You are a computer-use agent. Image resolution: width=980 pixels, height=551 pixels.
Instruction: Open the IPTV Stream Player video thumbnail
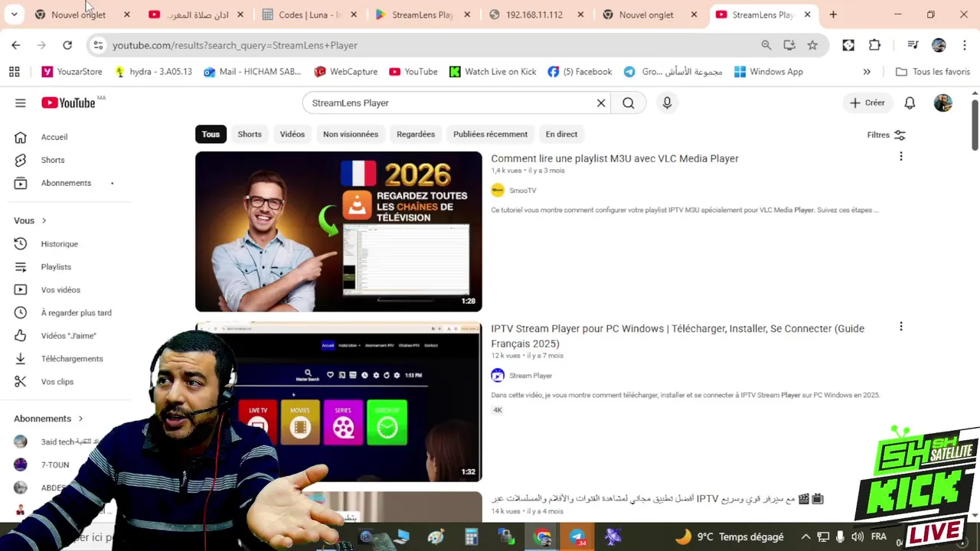[x=338, y=402]
